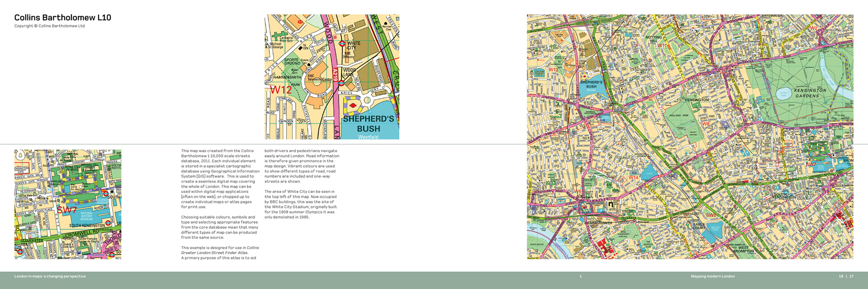Screen dimensions: 868x289
Task: Click 'HAMMERSMITH' label on the large map
Action: tap(598, 223)
